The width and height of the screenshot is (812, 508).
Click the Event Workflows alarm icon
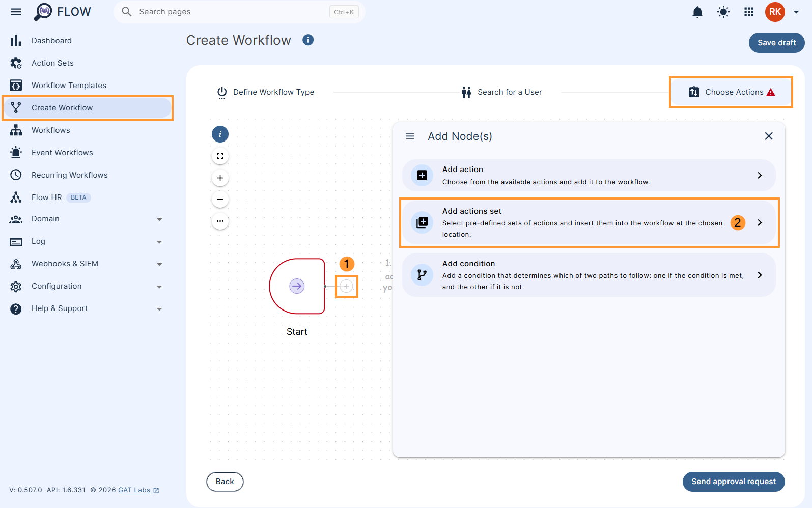tap(16, 153)
